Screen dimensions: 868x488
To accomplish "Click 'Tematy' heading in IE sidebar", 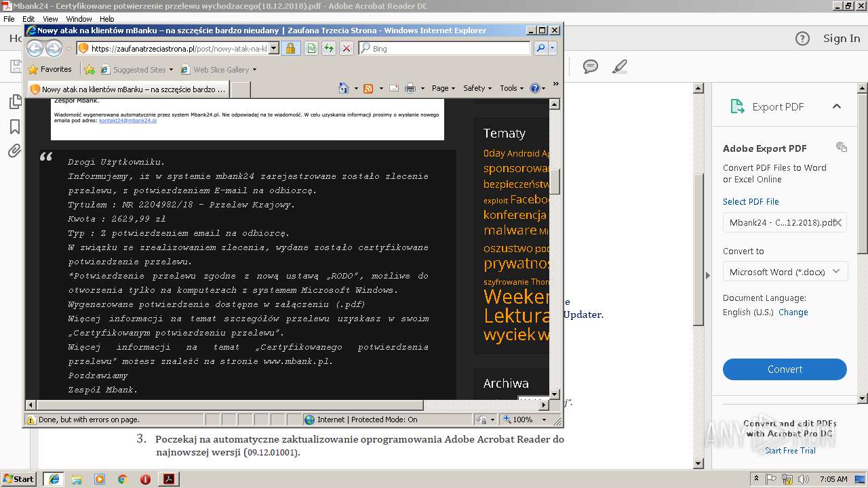I will click(x=505, y=134).
